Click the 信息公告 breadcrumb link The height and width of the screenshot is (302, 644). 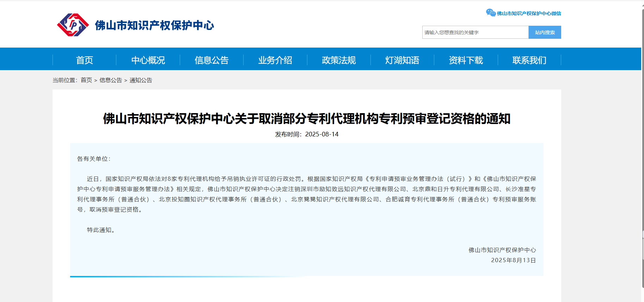111,80
